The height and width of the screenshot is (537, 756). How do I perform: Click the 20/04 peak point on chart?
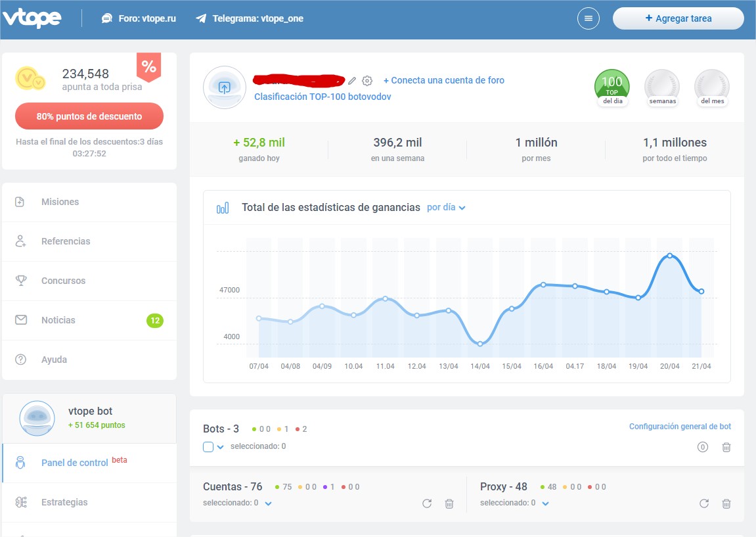[670, 256]
